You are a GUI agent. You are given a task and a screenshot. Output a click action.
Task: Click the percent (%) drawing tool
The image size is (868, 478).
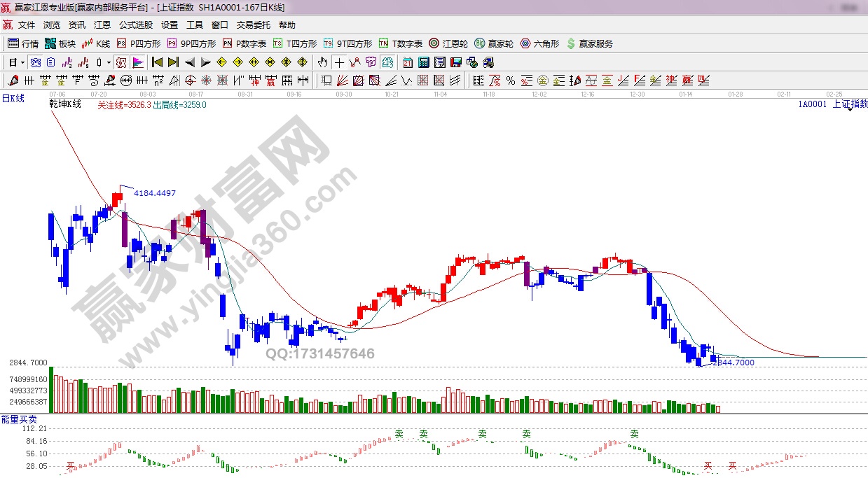point(510,80)
